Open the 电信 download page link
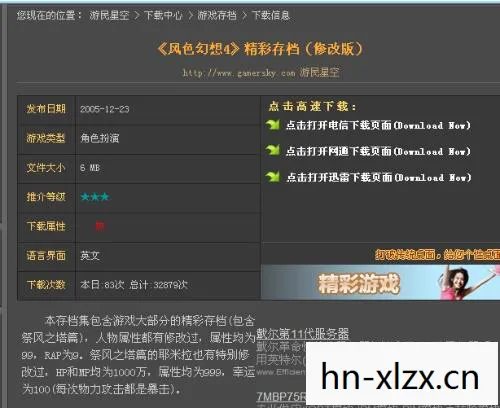The height and width of the screenshot is (408, 500). (378, 126)
